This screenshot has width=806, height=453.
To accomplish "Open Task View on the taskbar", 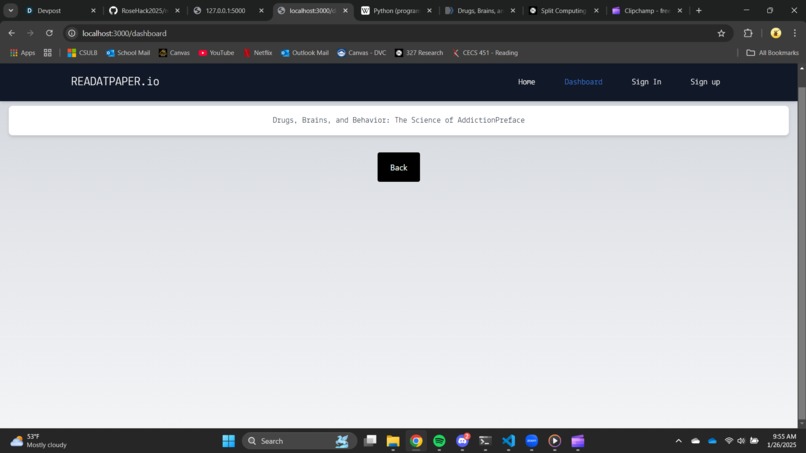I will [370, 441].
